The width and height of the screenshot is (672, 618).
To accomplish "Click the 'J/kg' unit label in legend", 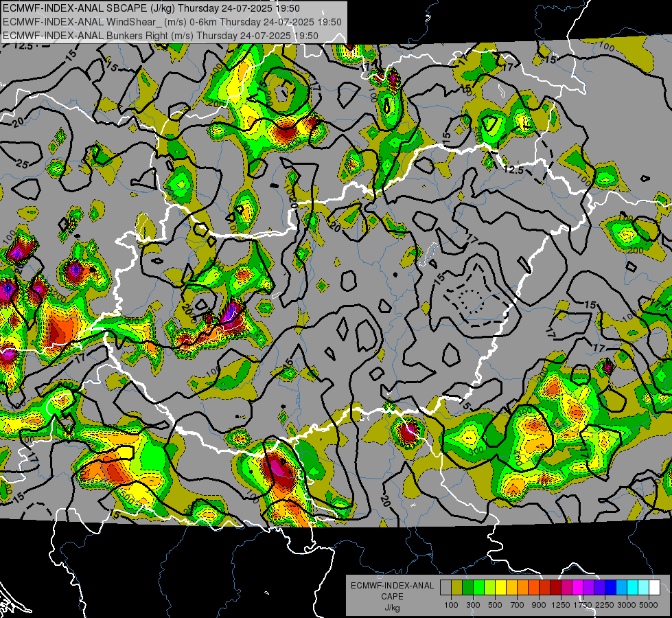I will [392, 608].
